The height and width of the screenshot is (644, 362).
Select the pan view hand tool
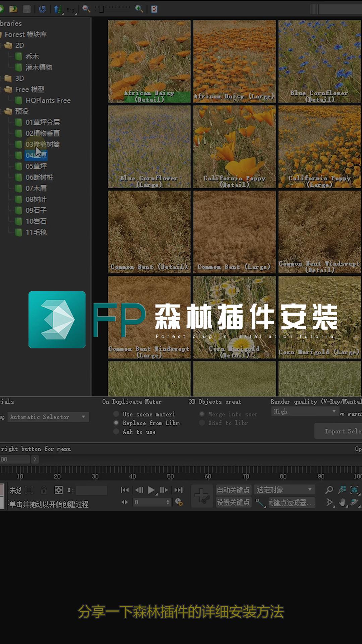(342, 502)
